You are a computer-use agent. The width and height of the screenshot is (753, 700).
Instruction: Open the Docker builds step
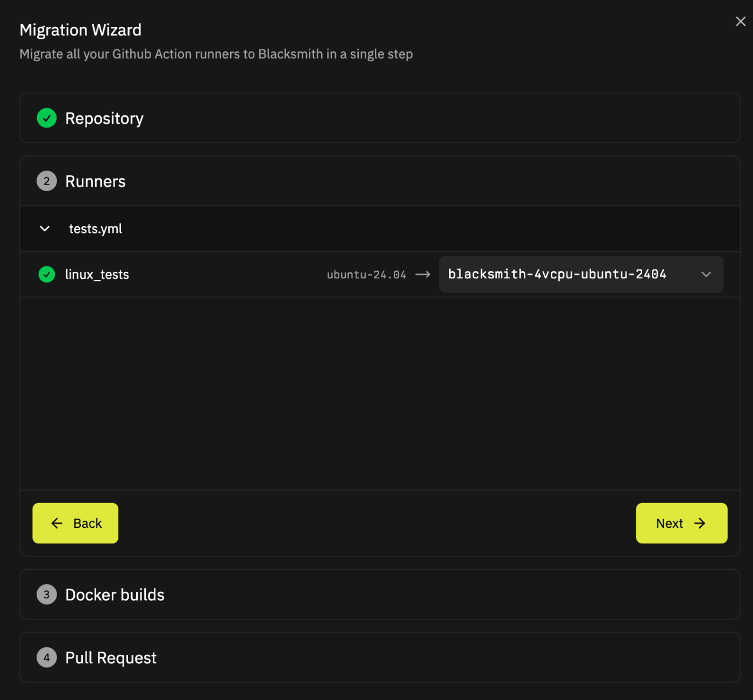pyautogui.click(x=380, y=595)
